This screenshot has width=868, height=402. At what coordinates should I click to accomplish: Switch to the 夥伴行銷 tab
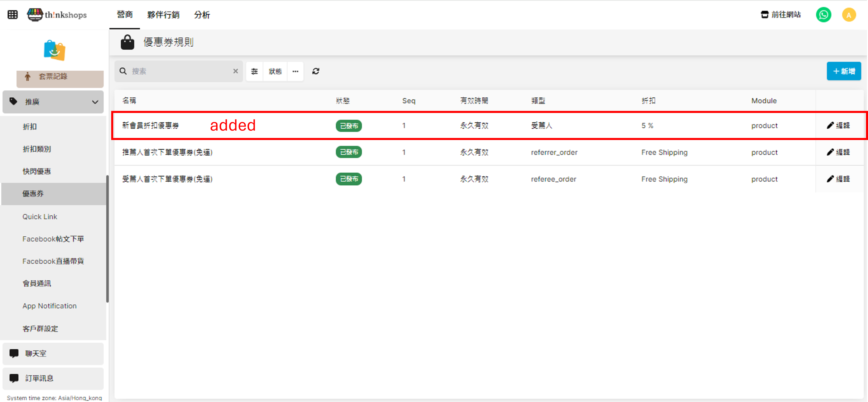(x=163, y=15)
